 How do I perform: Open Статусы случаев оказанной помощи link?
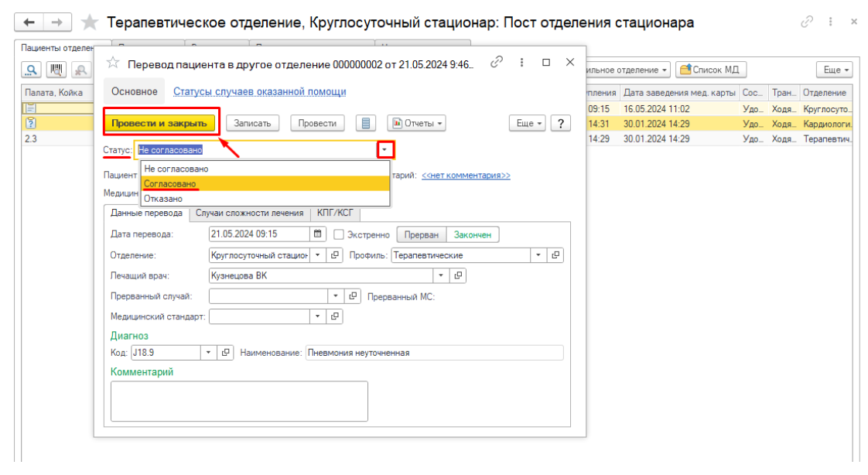tap(259, 91)
